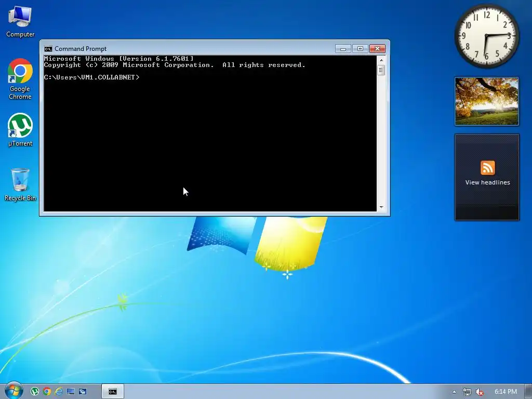Screen dimensions: 532x399
Task: Open Command Prompt title bar system icon
Action: [x=48, y=49]
